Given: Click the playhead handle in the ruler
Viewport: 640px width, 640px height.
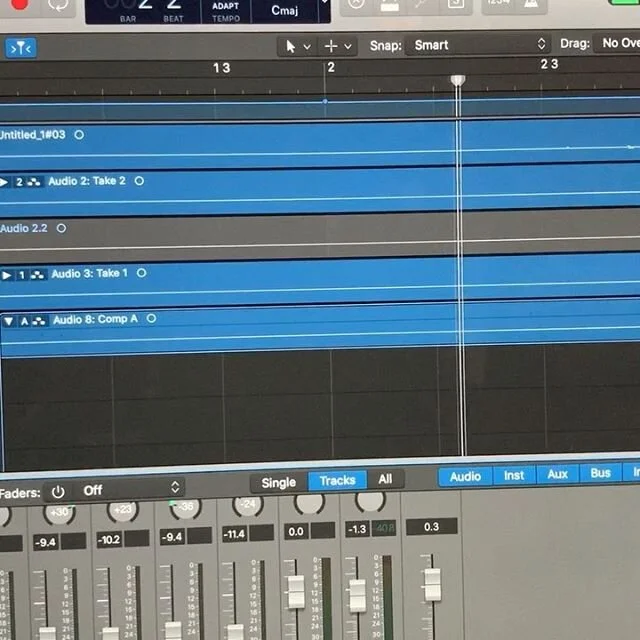Looking at the screenshot, I should (x=458, y=80).
